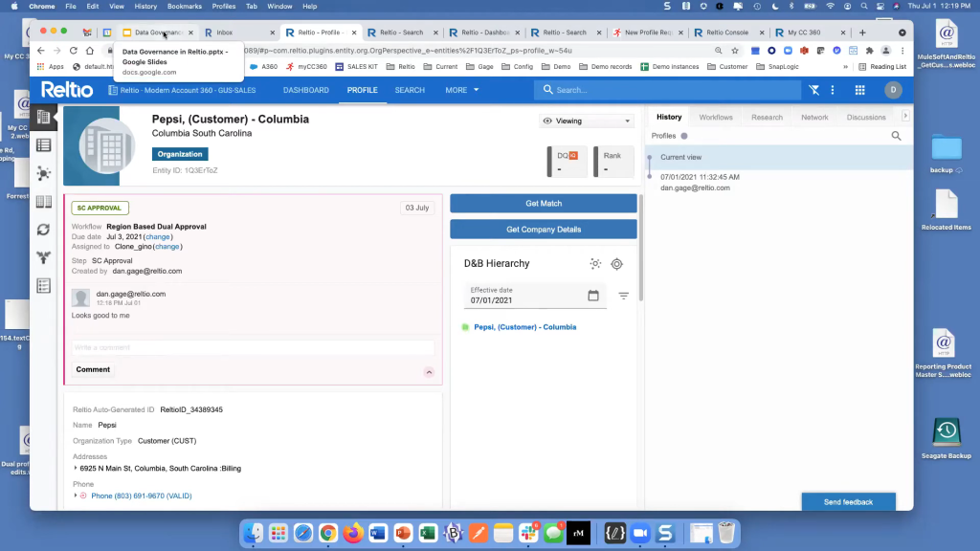Open the relationships graph icon in left sidebar
Screen dimensions: 980x551
click(43, 173)
